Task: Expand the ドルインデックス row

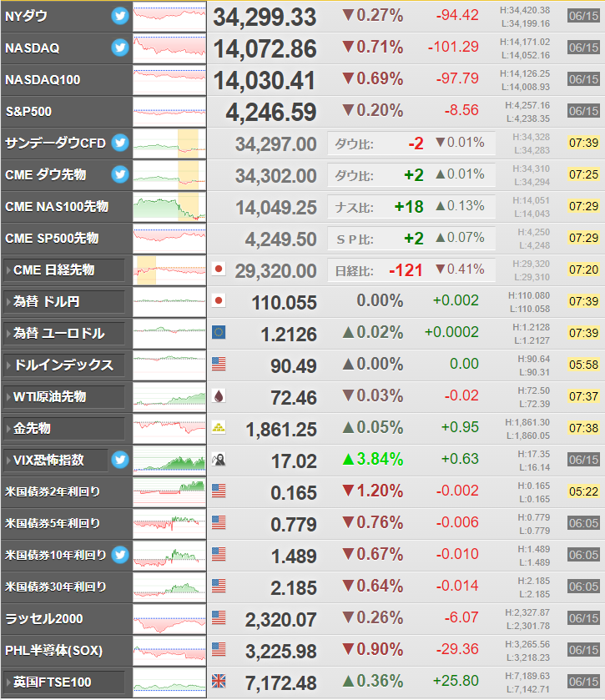Action: (64, 365)
